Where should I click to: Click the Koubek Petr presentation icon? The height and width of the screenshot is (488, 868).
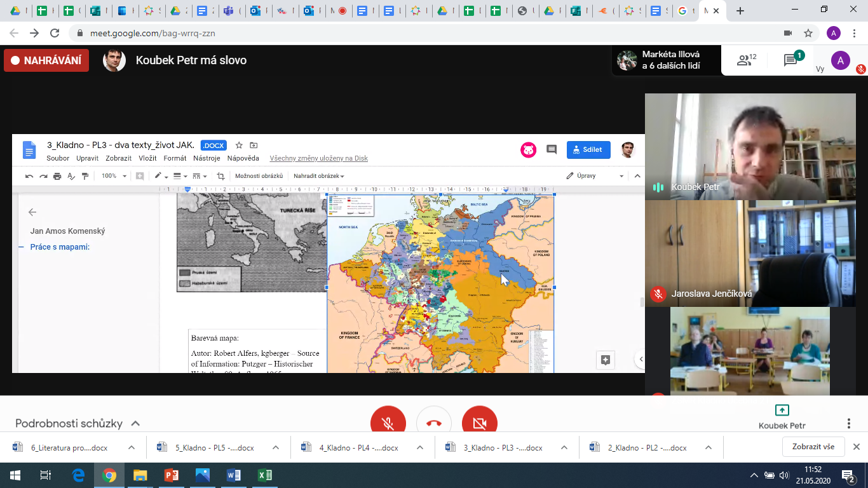click(782, 410)
